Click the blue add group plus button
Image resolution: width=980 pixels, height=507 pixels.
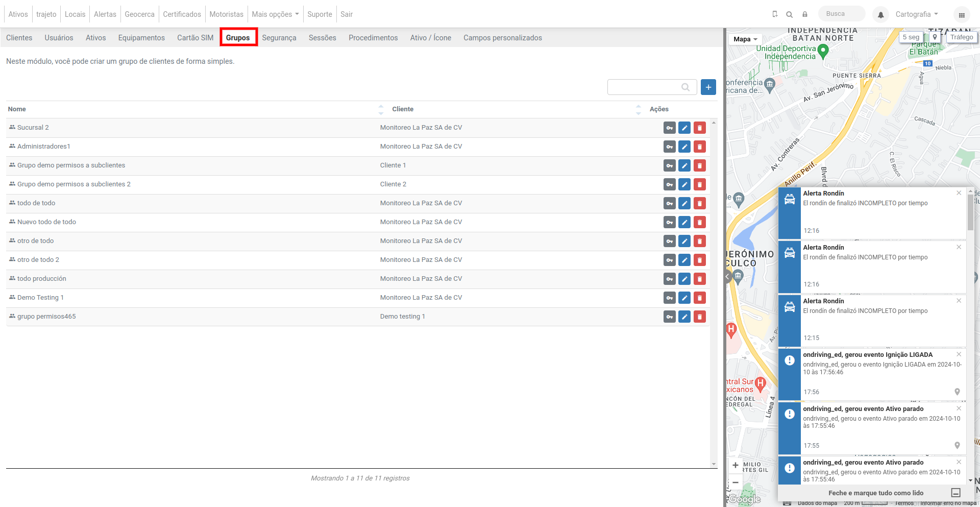click(x=708, y=87)
